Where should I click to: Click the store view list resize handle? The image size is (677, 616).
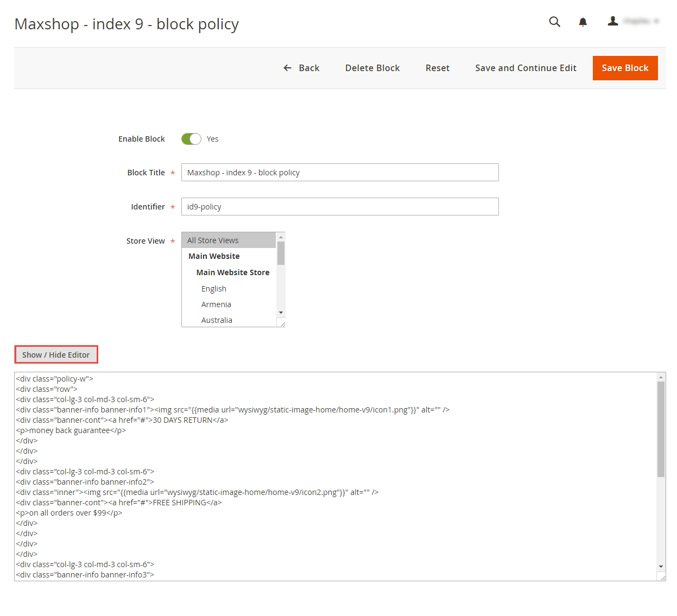pos(282,324)
